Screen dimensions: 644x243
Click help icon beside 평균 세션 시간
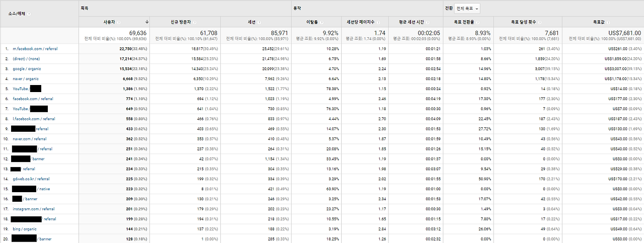point(426,22)
